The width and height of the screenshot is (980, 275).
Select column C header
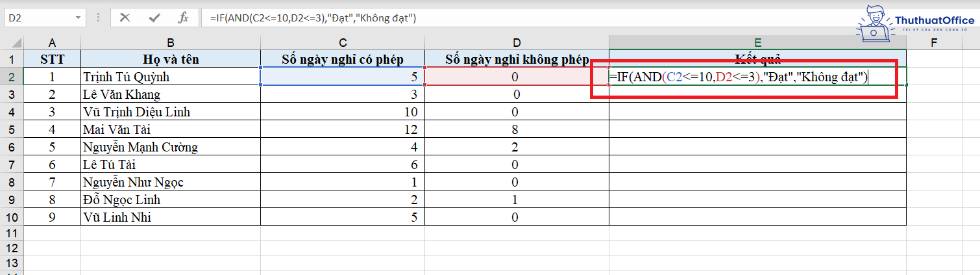pyautogui.click(x=342, y=44)
